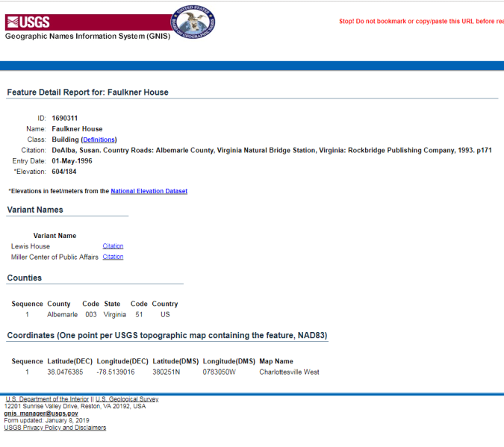Viewport: 504px width, 447px height.
Task: Open the National Elevation Dataset link
Action: point(149,191)
